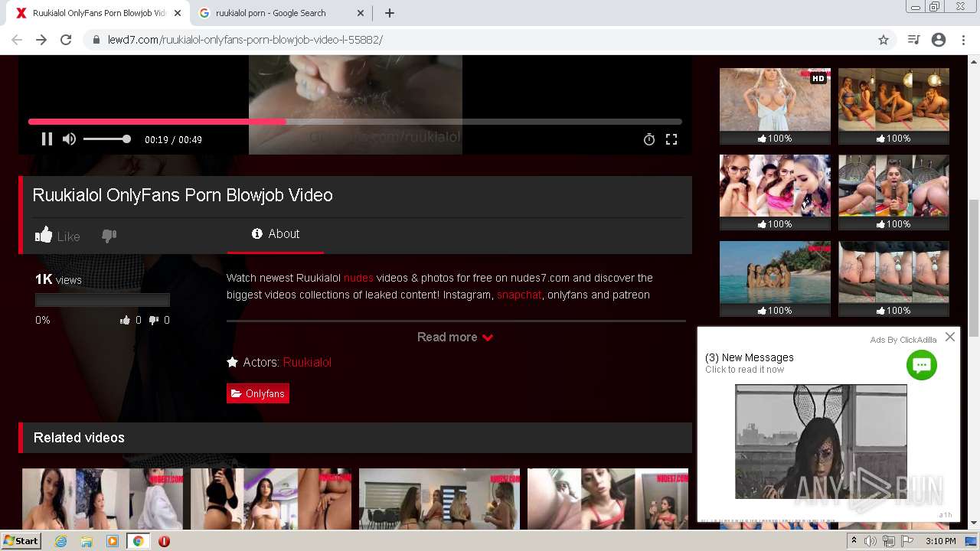The image size is (980, 551).
Task: Click the green chat message icon in ad
Action: (922, 365)
